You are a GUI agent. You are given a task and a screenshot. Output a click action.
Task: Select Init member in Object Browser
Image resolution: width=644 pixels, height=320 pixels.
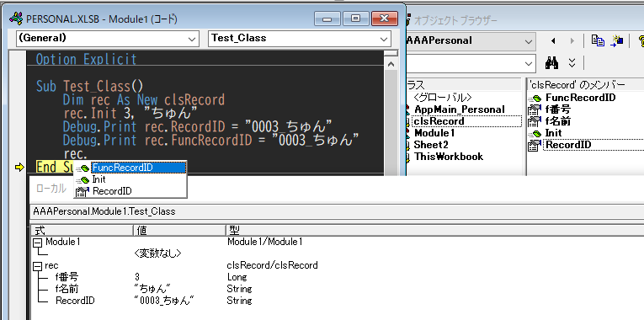click(x=553, y=133)
